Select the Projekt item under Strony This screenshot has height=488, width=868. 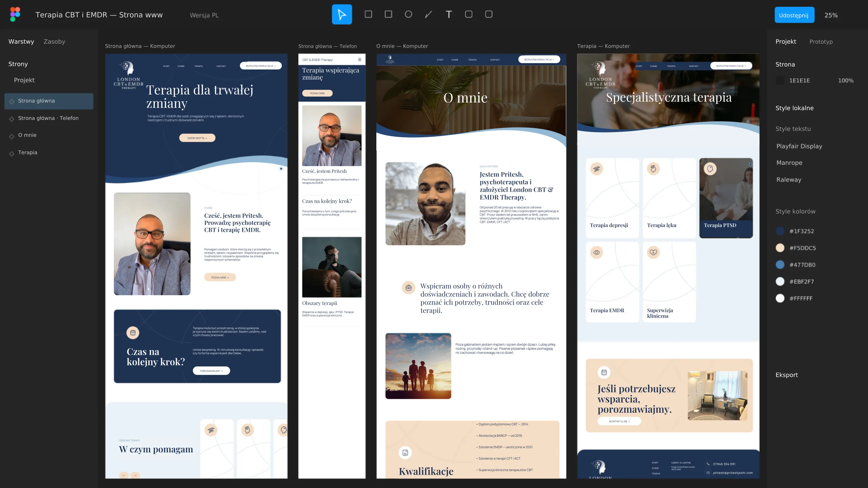24,80
